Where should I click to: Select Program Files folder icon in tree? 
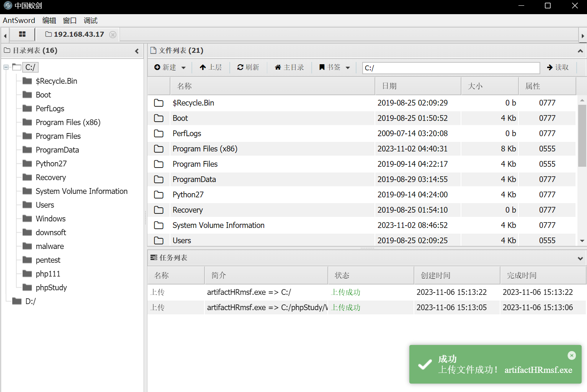(27, 136)
